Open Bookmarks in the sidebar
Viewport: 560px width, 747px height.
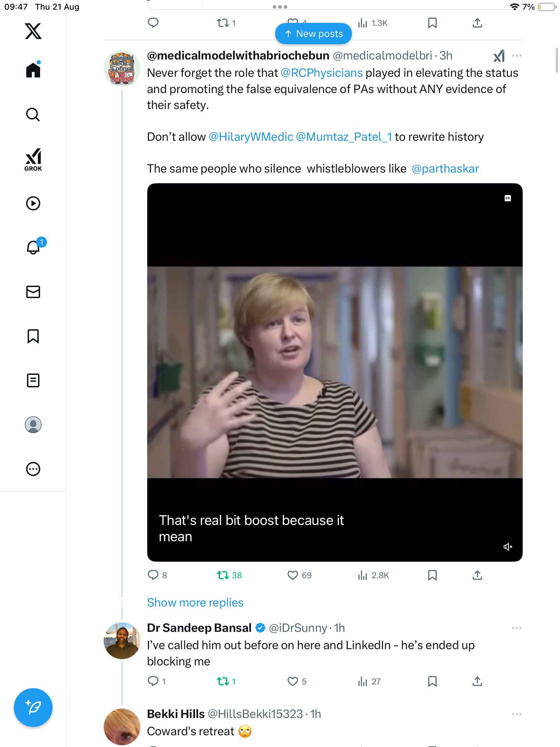click(33, 336)
